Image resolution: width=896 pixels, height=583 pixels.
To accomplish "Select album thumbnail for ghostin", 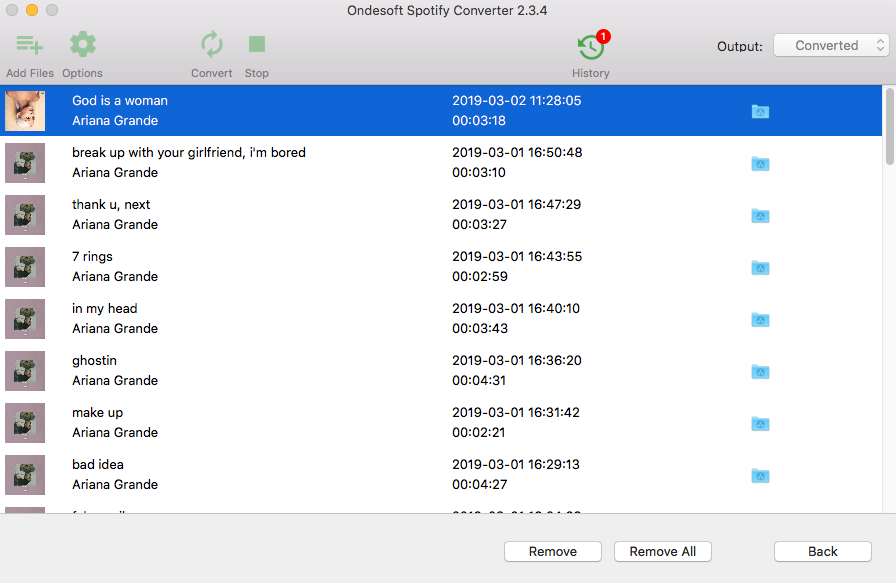I will tap(25, 371).
